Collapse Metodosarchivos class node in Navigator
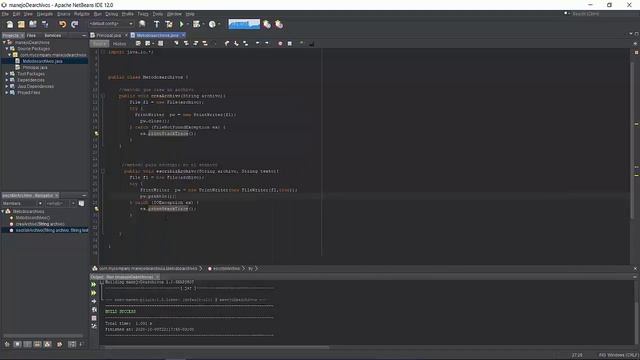Viewport: 640px width, 360px height. (x=3, y=211)
